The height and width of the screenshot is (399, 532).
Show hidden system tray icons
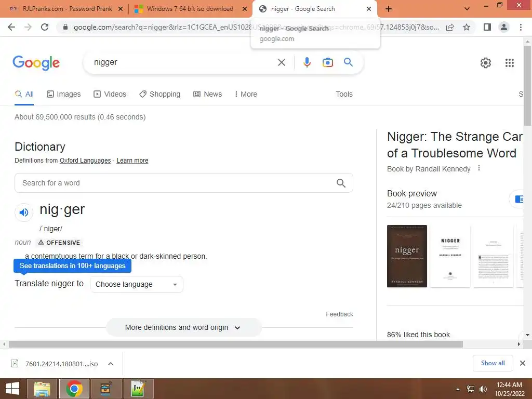point(458,389)
